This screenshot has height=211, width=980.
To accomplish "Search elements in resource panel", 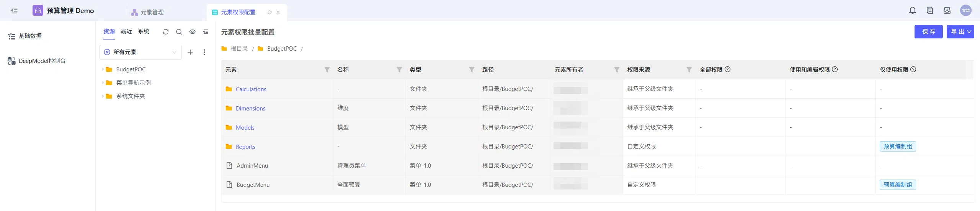I will point(179,32).
